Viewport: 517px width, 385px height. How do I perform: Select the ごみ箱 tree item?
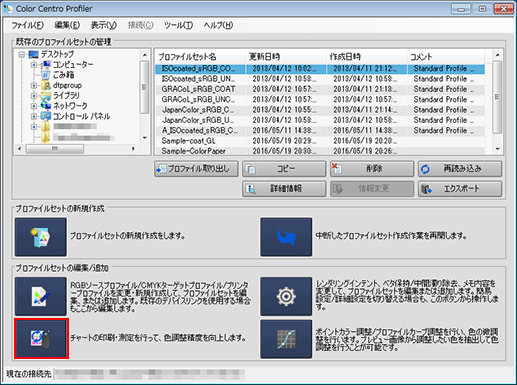[x=63, y=75]
